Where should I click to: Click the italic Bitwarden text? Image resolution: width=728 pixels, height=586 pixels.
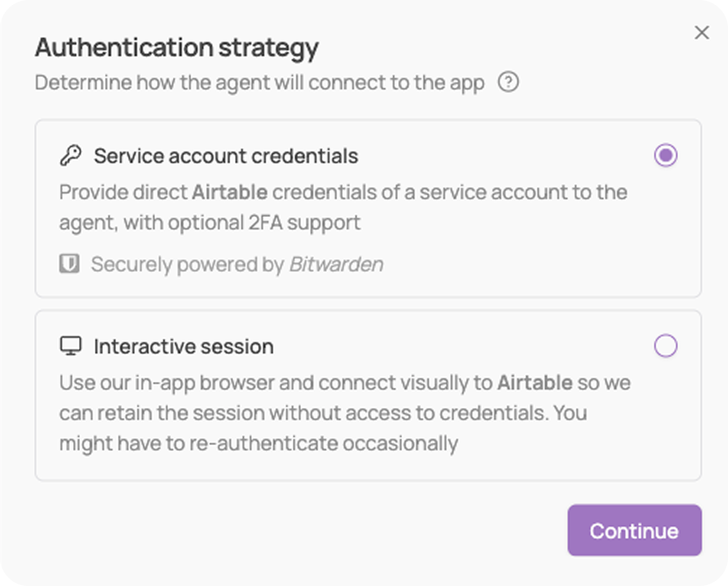(x=336, y=264)
